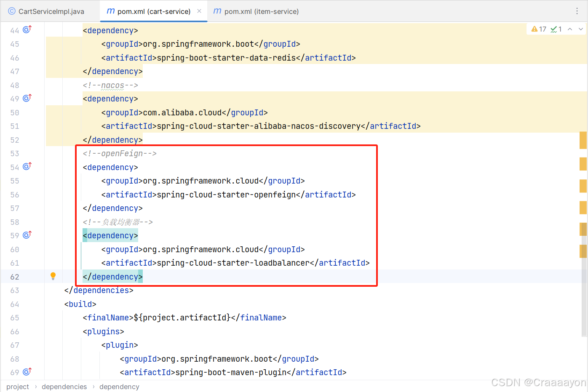Click the gutter navigation icon beside line 54
Viewport: 588px width, 392px height.
(x=26, y=167)
